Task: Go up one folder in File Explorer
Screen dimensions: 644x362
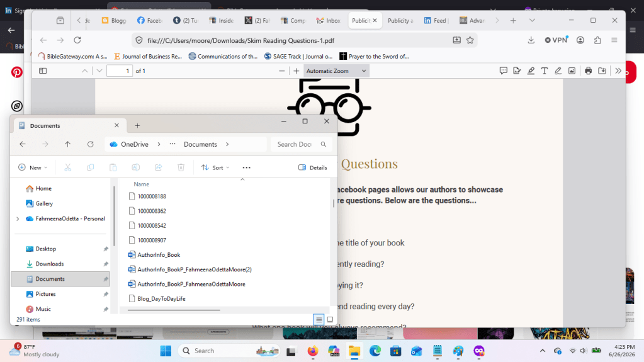Action: 68,144
